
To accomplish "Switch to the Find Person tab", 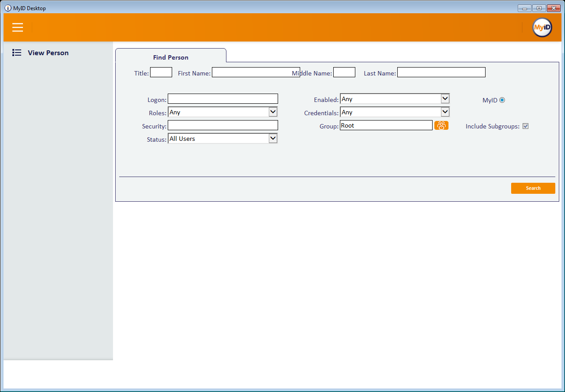I will [x=171, y=57].
